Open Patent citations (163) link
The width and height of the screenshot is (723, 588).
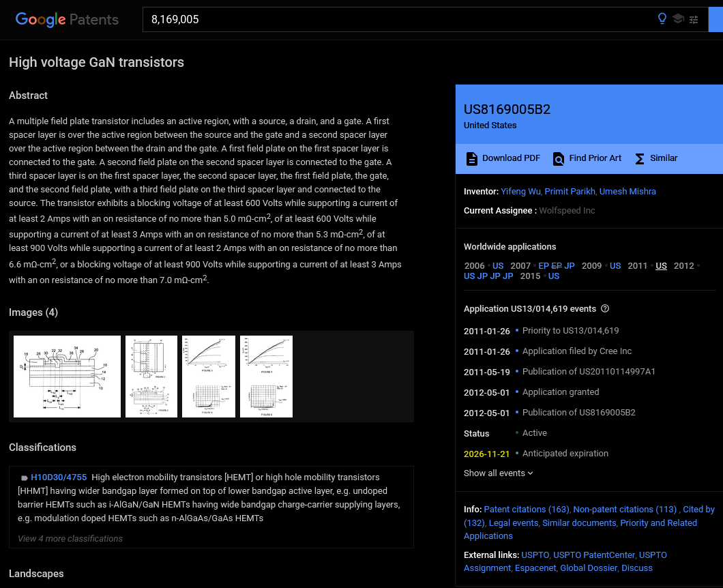(x=527, y=509)
